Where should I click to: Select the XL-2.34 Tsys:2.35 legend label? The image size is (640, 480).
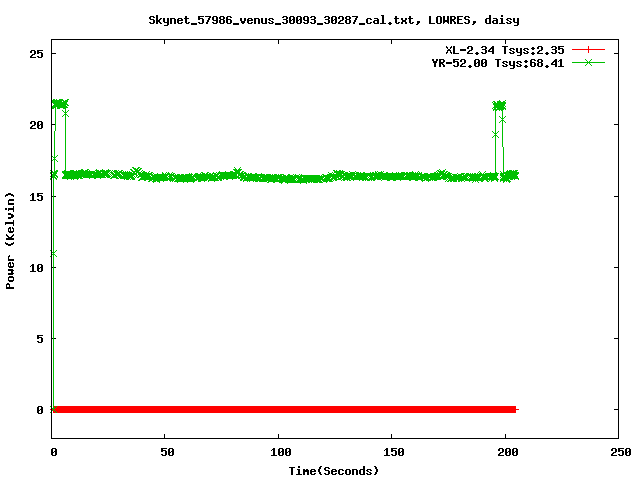point(505,50)
